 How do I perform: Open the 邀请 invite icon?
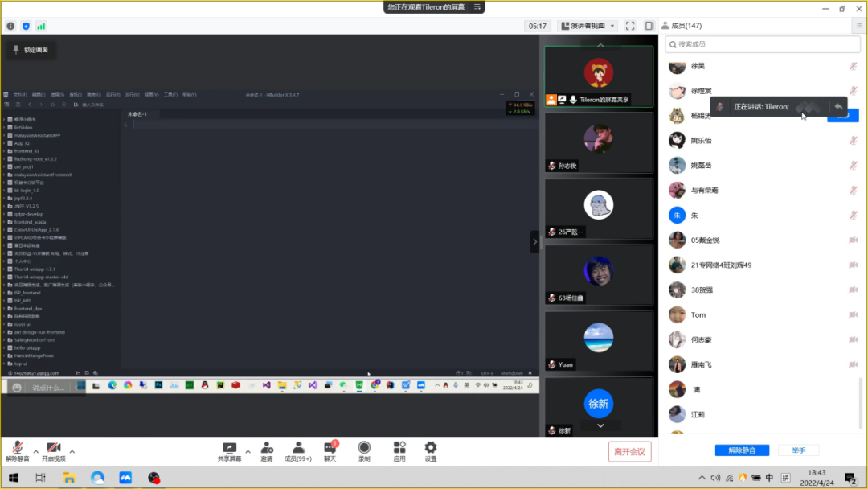point(266,451)
